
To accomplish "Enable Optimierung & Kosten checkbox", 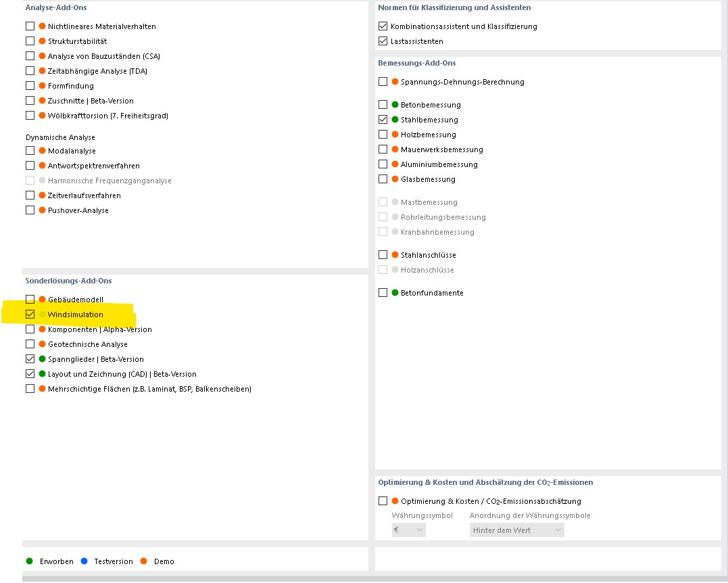I will tap(383, 501).
